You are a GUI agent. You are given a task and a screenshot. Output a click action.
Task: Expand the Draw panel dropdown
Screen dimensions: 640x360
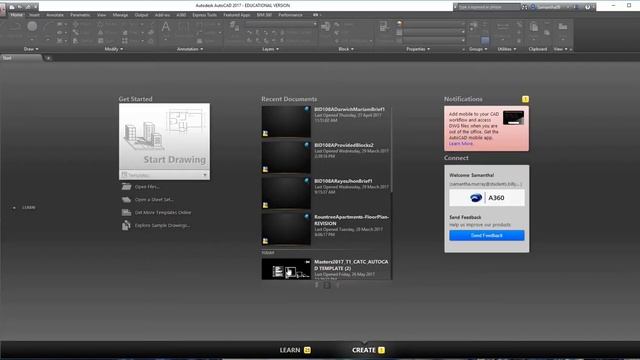(31, 49)
